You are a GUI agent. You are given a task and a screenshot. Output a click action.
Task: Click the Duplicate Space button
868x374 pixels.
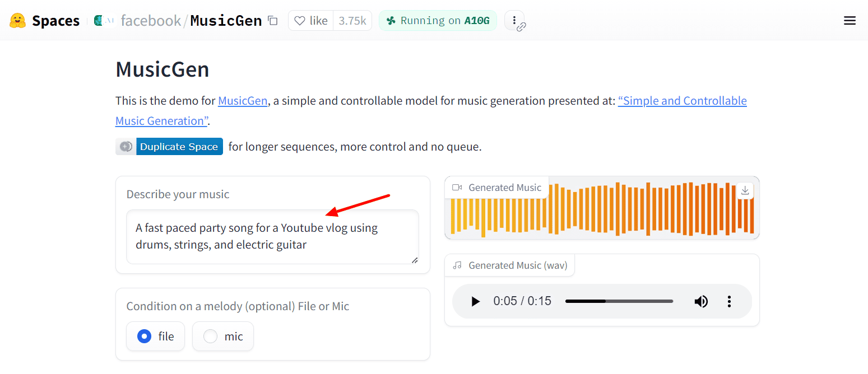(x=179, y=147)
